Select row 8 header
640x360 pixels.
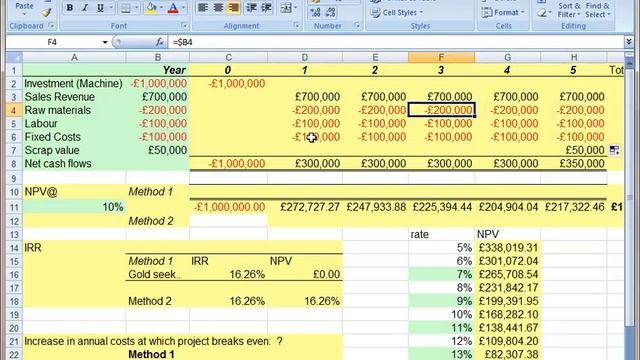(x=14, y=164)
